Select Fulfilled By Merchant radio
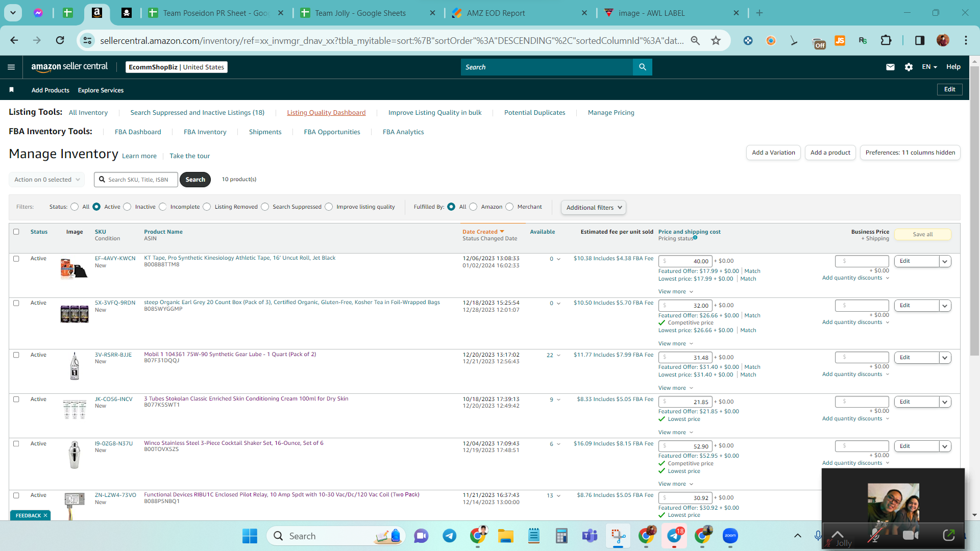 [x=509, y=207]
